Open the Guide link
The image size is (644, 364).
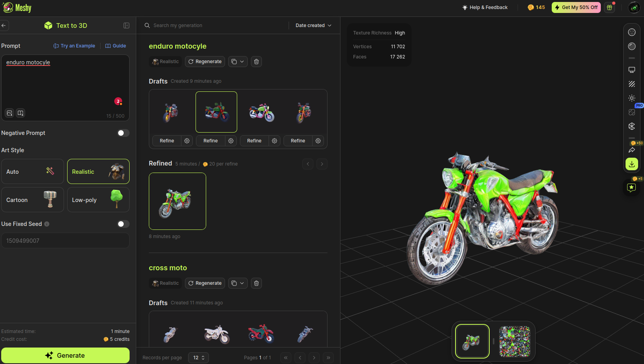[x=116, y=46]
